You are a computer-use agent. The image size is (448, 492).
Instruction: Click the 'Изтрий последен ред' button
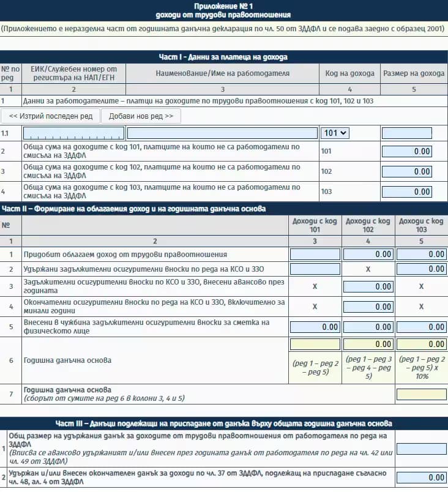coord(50,116)
